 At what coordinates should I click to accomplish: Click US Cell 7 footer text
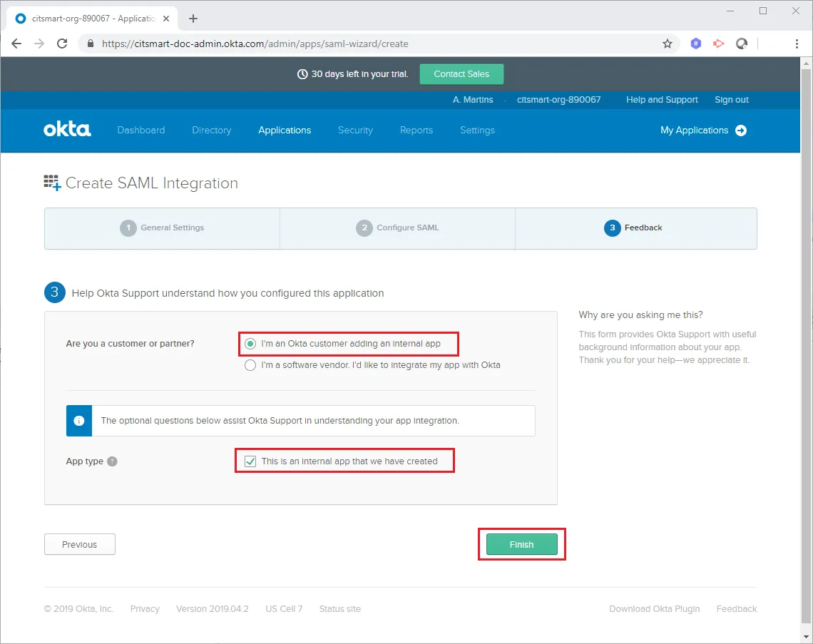point(284,609)
